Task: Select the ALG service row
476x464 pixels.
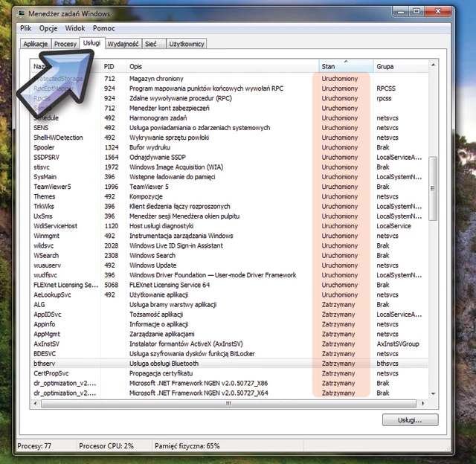Action: pyautogui.click(x=229, y=305)
